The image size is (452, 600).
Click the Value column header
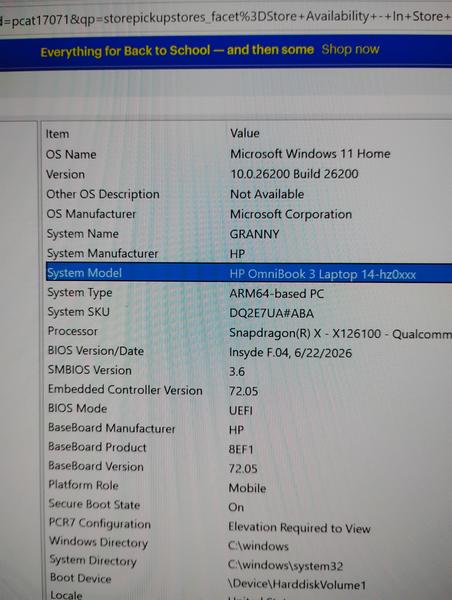click(245, 133)
